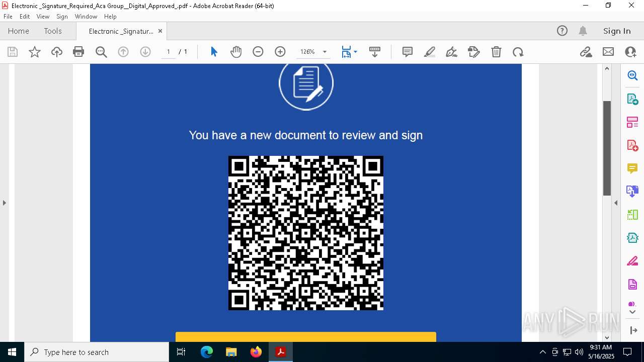Add a sticky note comment
The width and height of the screenshot is (644, 362).
click(x=408, y=52)
